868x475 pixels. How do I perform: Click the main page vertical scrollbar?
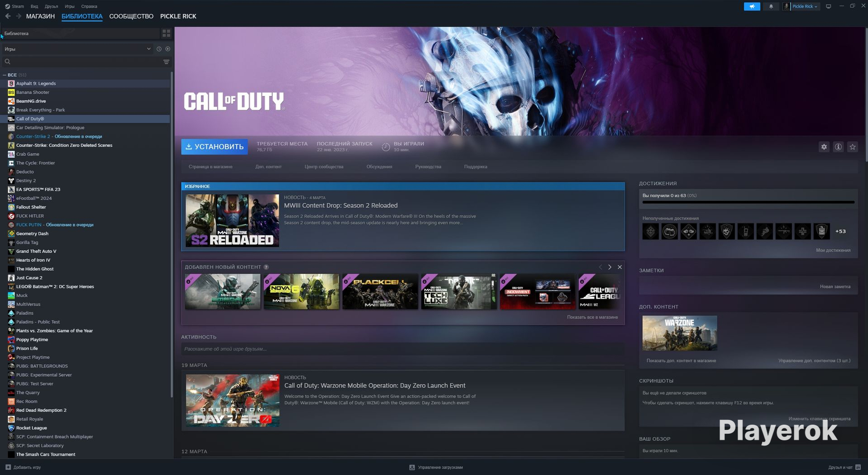[866, 95]
